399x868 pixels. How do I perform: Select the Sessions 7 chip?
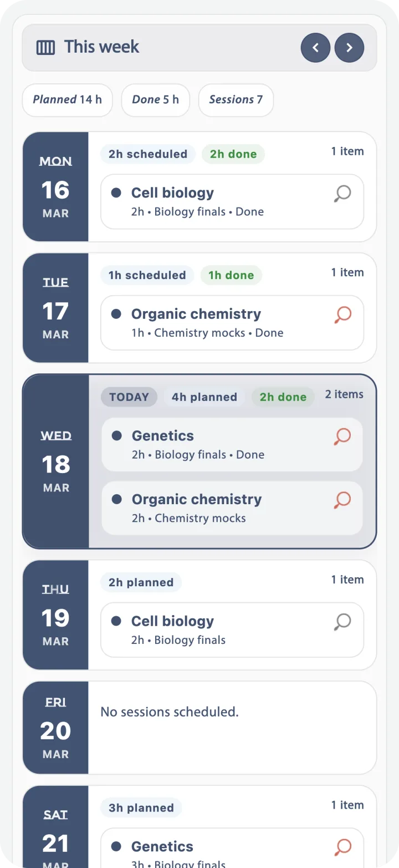click(236, 100)
